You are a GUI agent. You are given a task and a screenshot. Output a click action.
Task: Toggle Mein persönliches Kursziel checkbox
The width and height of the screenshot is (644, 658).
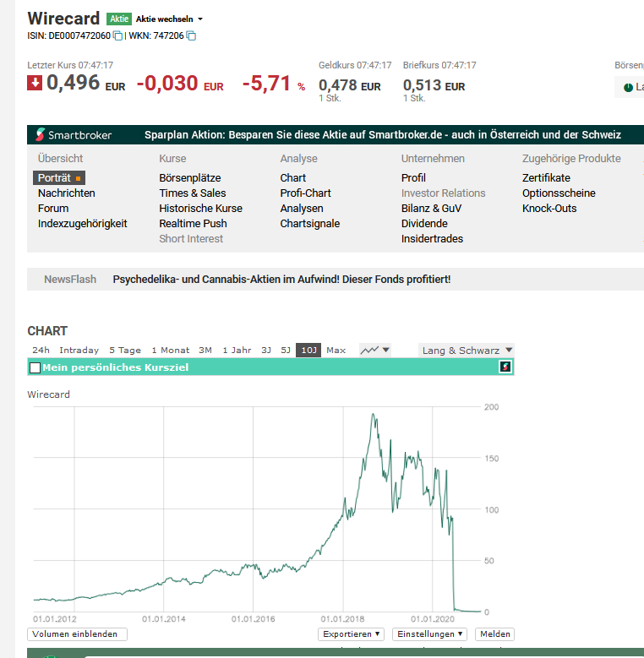(x=35, y=367)
